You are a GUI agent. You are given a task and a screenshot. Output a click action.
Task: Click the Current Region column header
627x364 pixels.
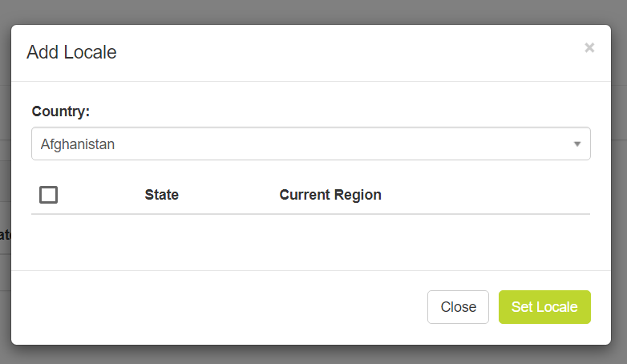(330, 195)
